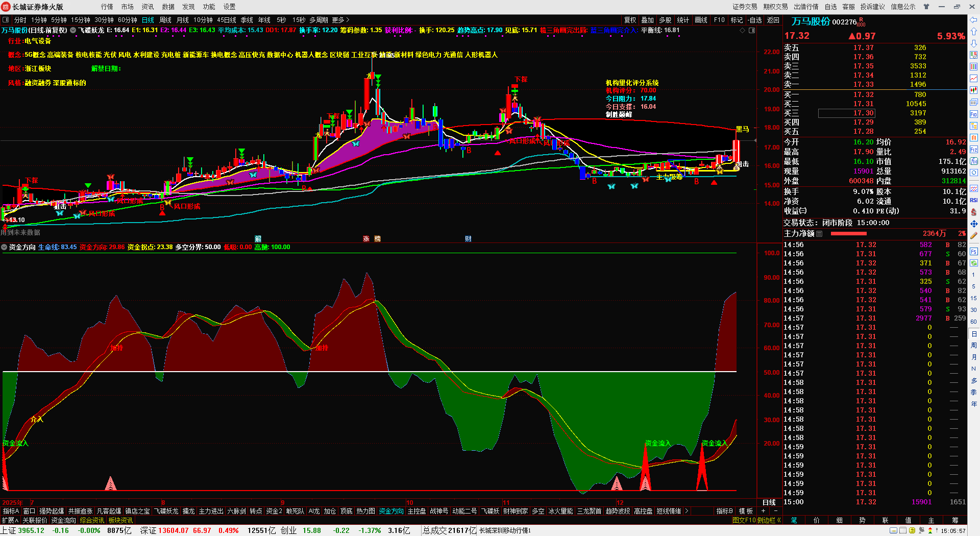This screenshot has width=980, height=536.
Task: Click the zoom-in plus button below 日线
Action: tap(764, 511)
